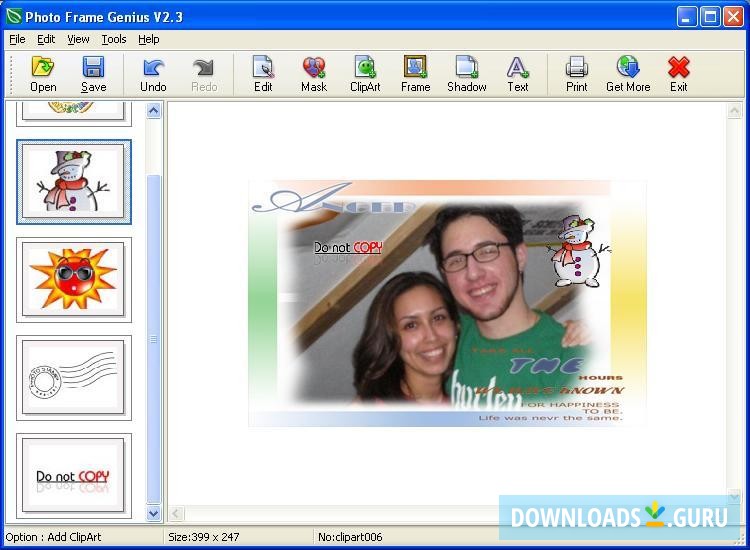
Task: Select the Frame tool
Action: coord(415,74)
